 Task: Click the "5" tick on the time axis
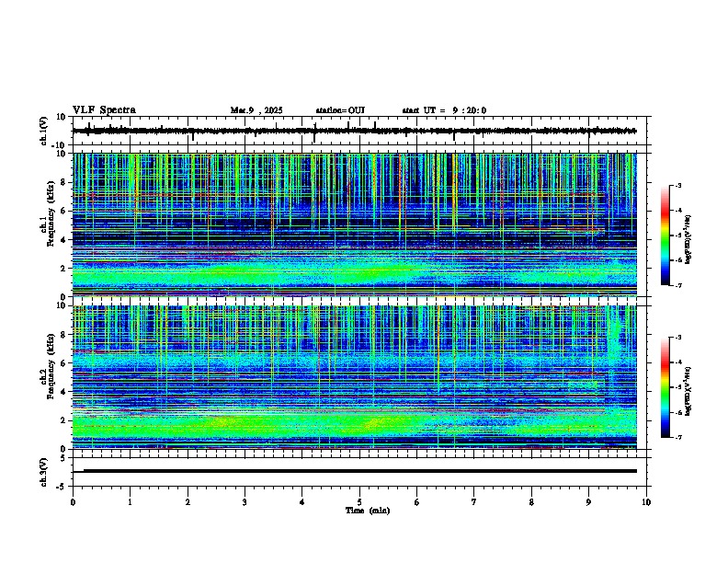(x=359, y=502)
